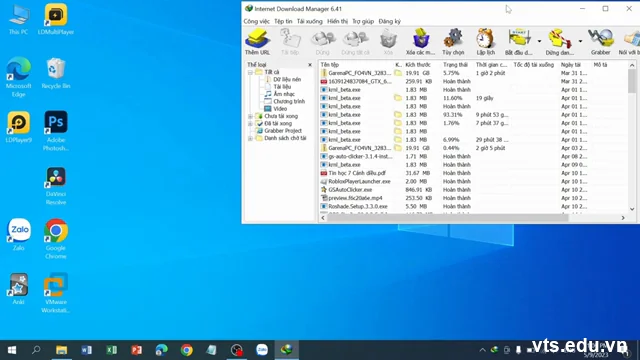
Task: Select RobloxPlayerLauncher.exe download row
Action: coord(473,181)
